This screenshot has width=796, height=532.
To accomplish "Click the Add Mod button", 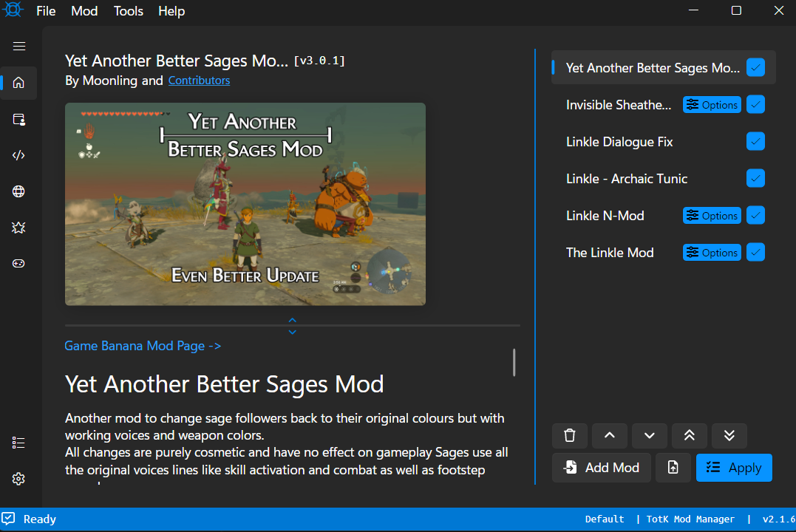I will pos(602,468).
